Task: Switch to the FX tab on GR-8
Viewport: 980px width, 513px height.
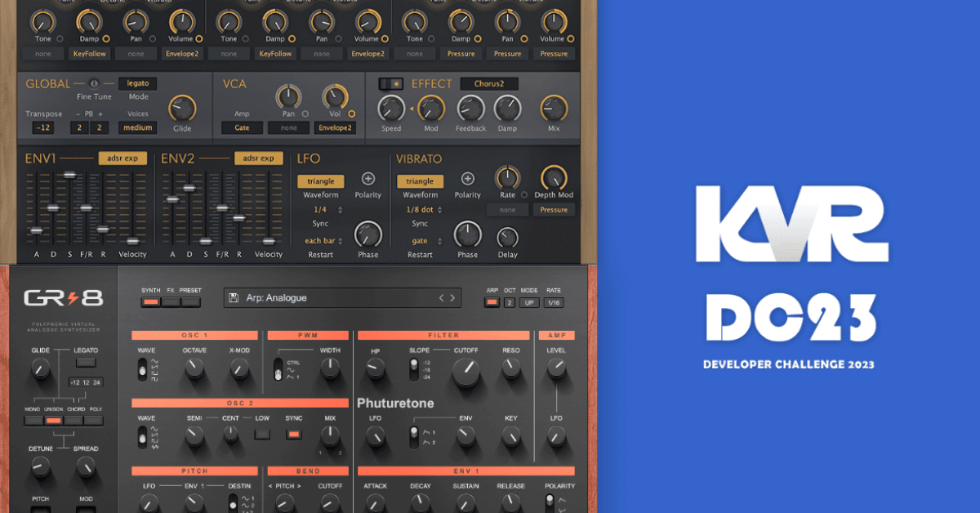Action: tap(171, 302)
